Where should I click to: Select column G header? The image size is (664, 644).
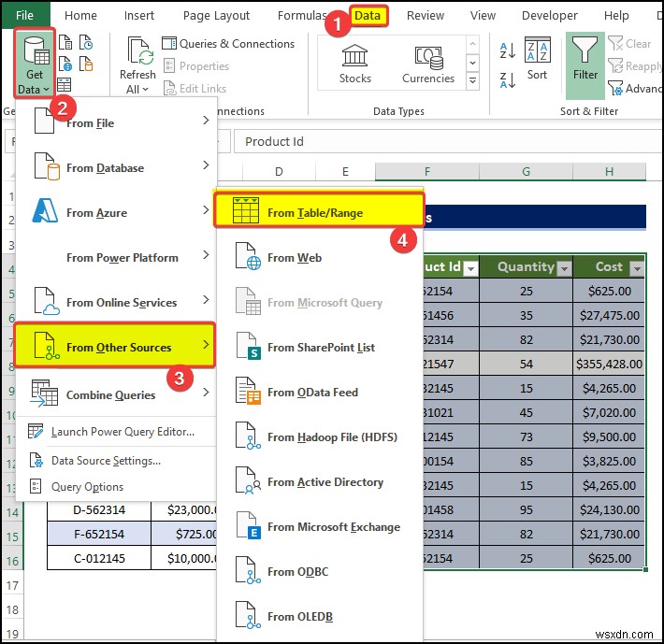point(526,171)
